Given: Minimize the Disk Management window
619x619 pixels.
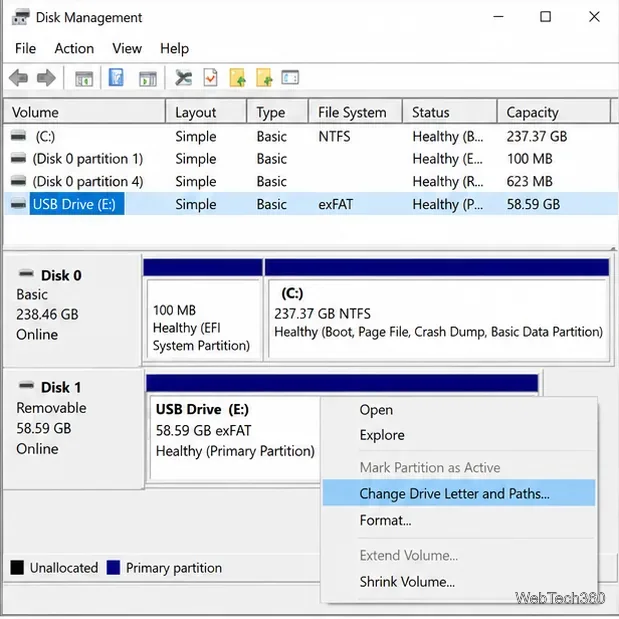Looking at the screenshot, I should pos(499,17).
